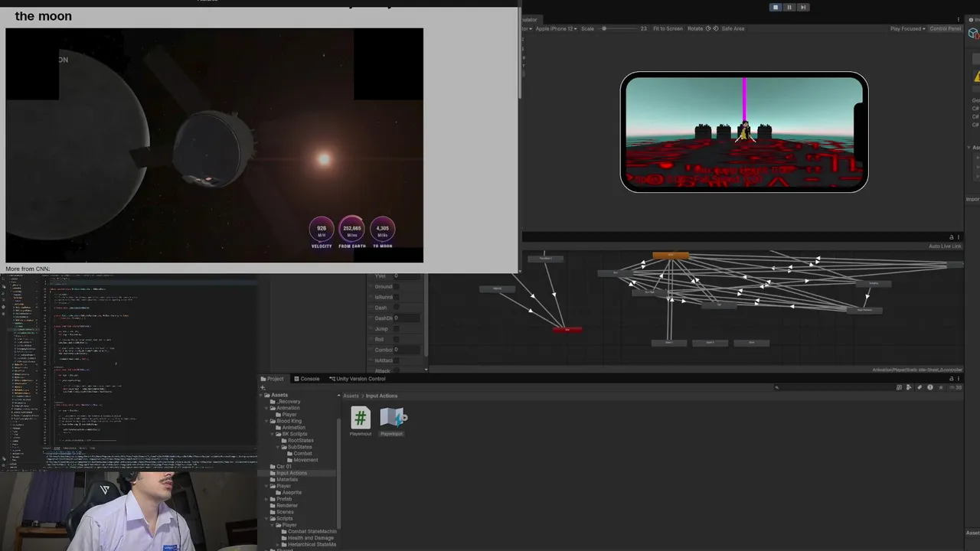
Task: Step one frame with the Step button
Action: 803,7
